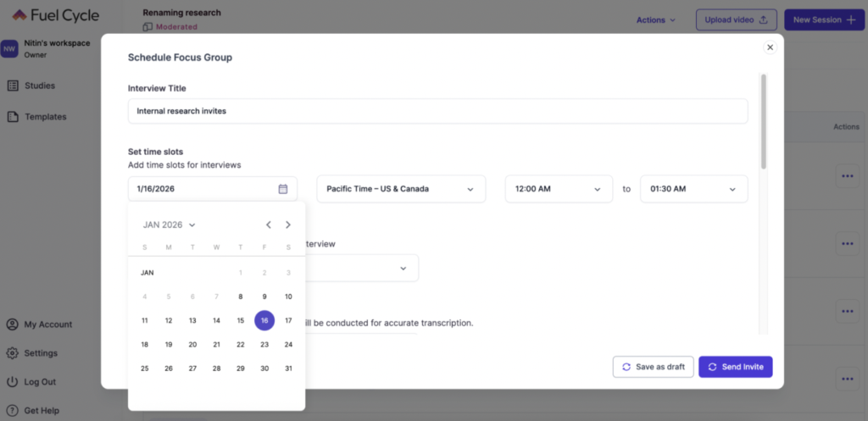The width and height of the screenshot is (868, 421).
Task: Open the 12:00 AM start time dropdown
Action: [x=558, y=189]
